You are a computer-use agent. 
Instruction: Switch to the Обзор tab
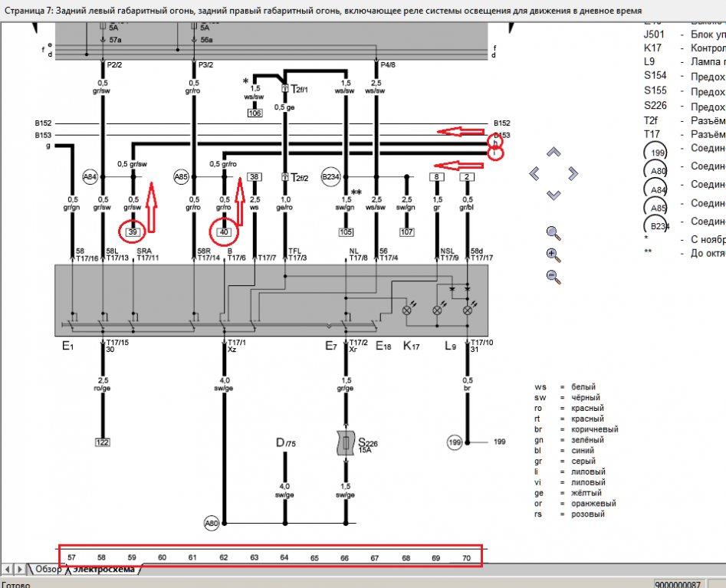pyautogui.click(x=47, y=569)
